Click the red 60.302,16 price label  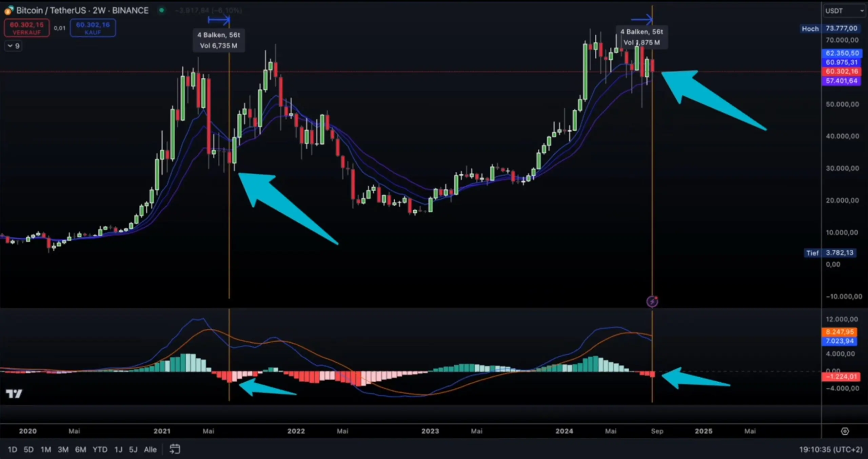click(x=841, y=72)
